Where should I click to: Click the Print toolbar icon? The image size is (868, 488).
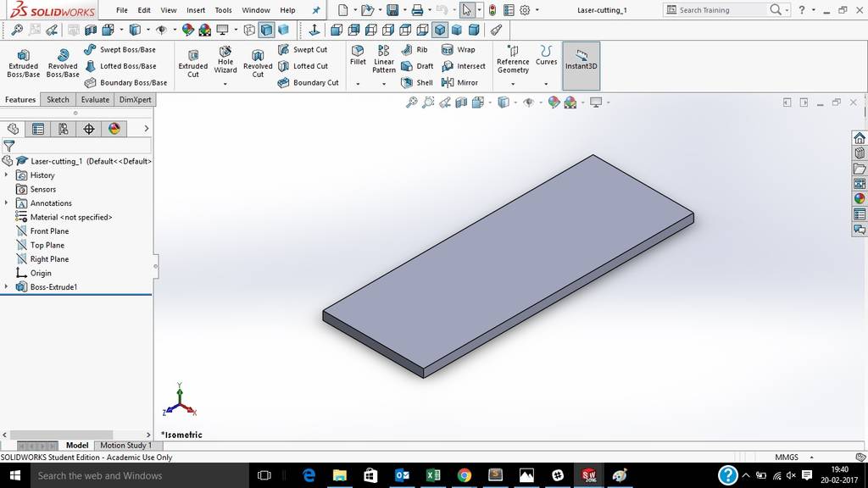[x=417, y=10]
